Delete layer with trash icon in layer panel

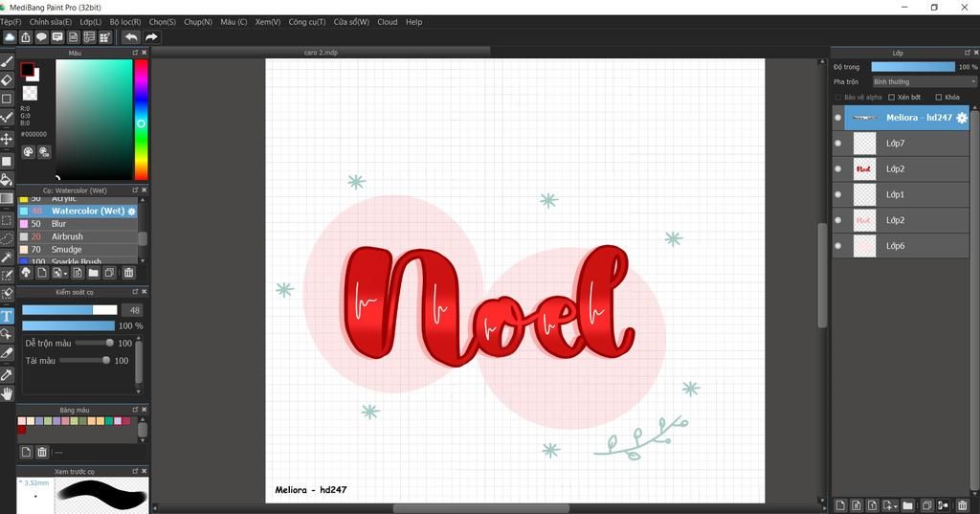[963, 505]
